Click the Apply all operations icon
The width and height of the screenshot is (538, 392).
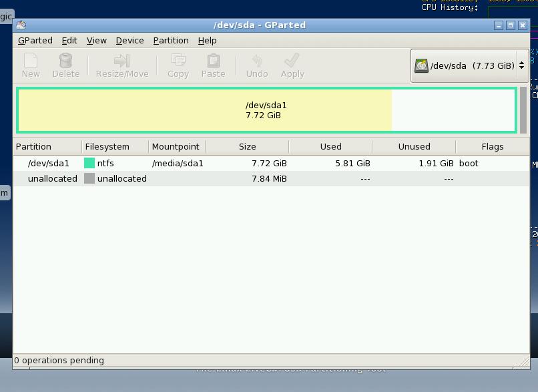[x=292, y=65]
